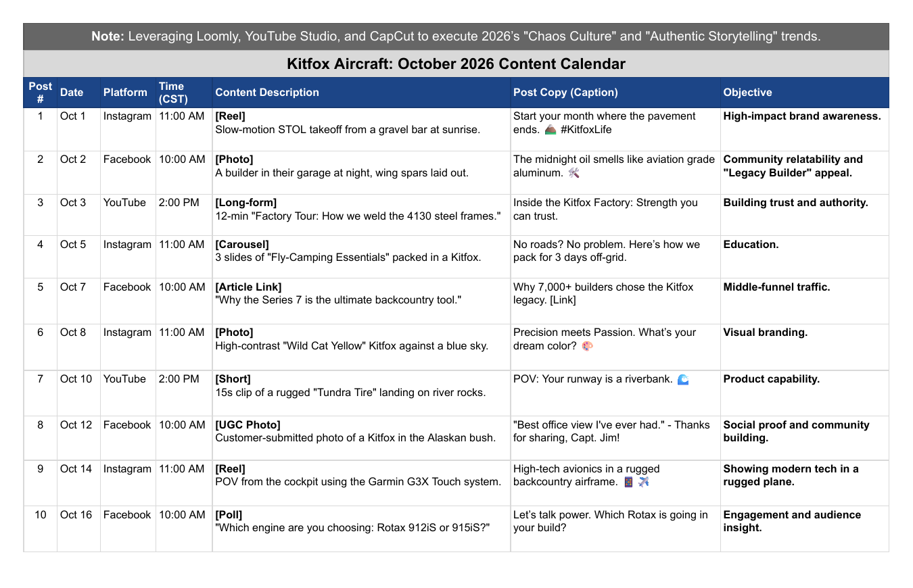Click the "11:00 AM" time in the Oct 14 row

[184, 483]
